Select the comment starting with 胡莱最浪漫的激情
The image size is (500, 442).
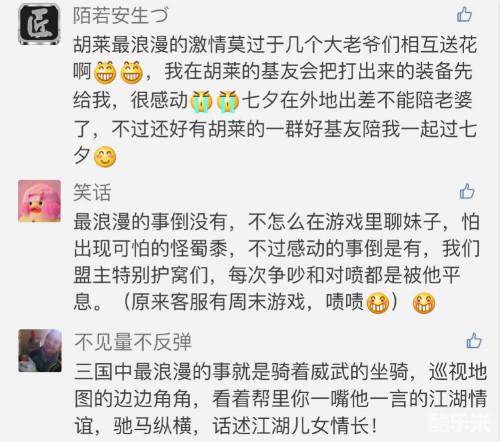275,100
